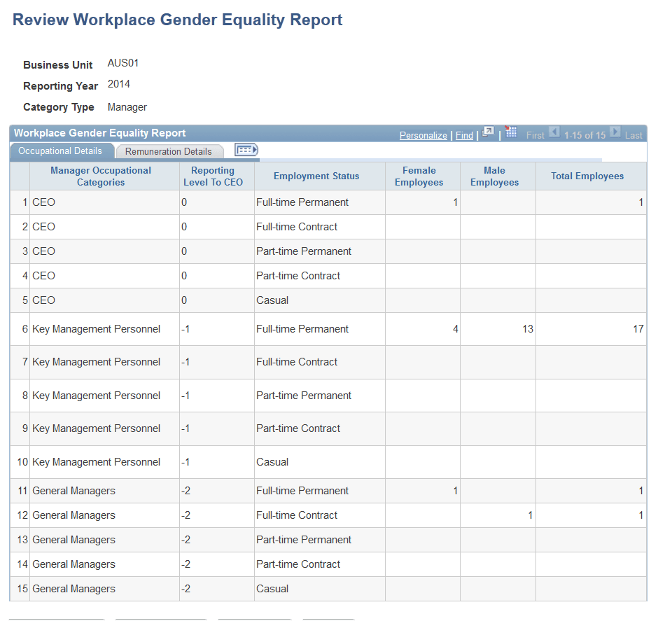Open the Personalize link
The width and height of the screenshot is (672, 621).
tap(423, 135)
